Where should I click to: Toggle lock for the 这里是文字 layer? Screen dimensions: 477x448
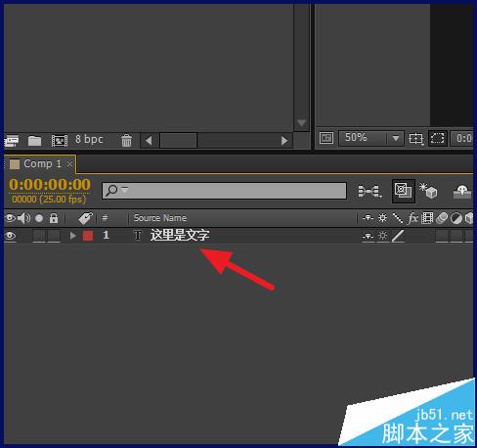[54, 236]
